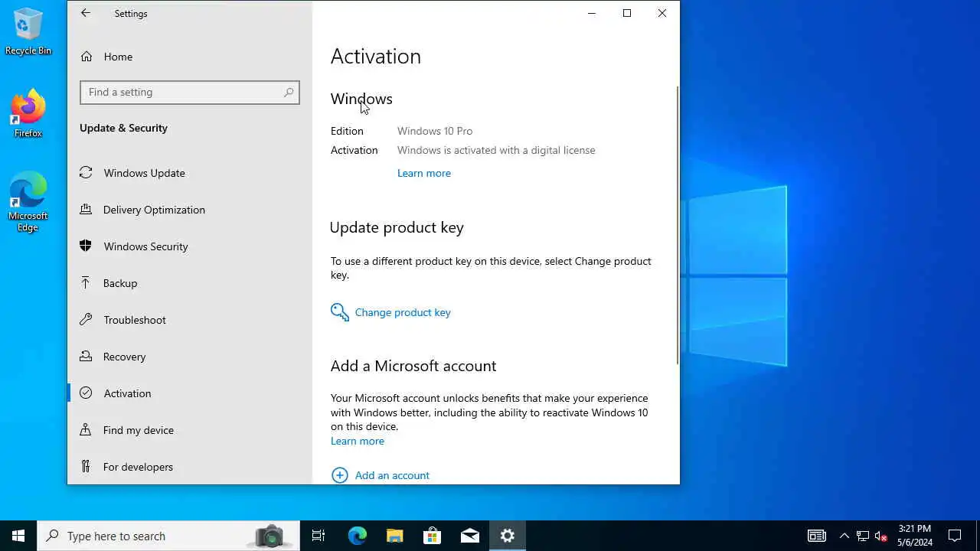
Task: Open File Explorer from taskbar
Action: click(x=395, y=536)
